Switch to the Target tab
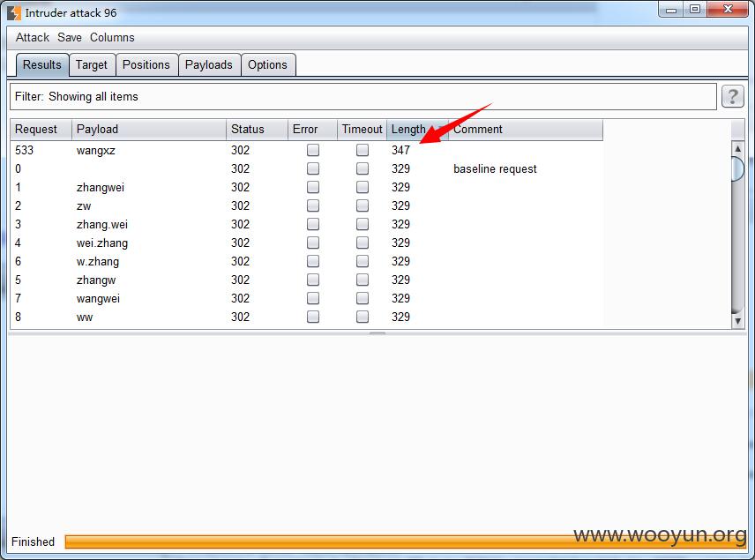This screenshot has height=560, width=755. [x=92, y=64]
